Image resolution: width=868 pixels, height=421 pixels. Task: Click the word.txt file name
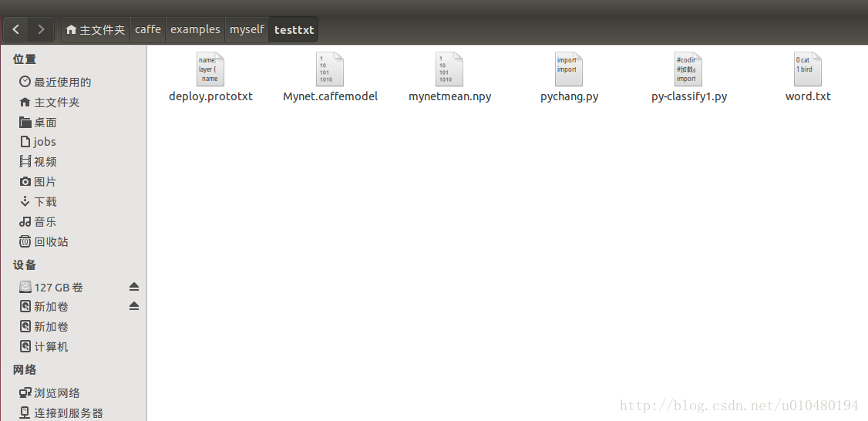[x=808, y=96]
